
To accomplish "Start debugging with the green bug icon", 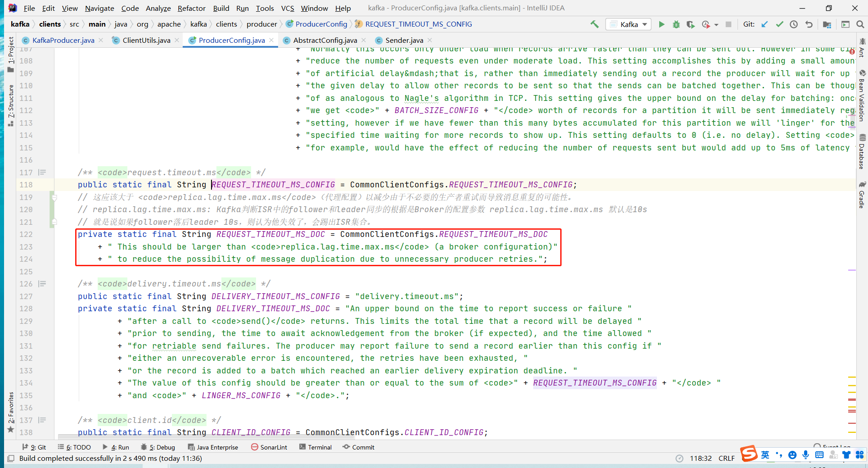I will click(676, 24).
